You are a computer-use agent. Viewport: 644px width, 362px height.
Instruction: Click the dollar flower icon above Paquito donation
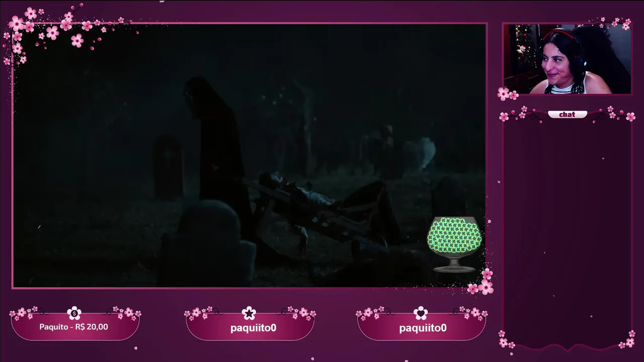click(74, 313)
